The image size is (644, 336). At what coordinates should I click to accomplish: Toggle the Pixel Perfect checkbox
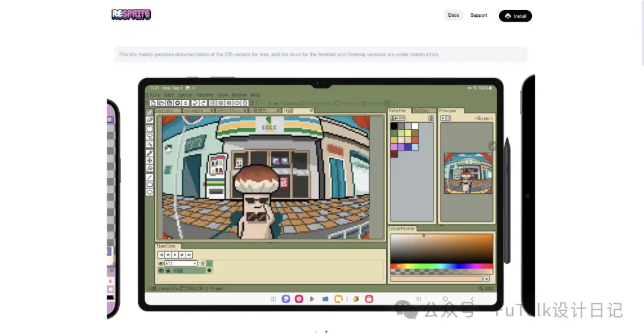point(304,103)
